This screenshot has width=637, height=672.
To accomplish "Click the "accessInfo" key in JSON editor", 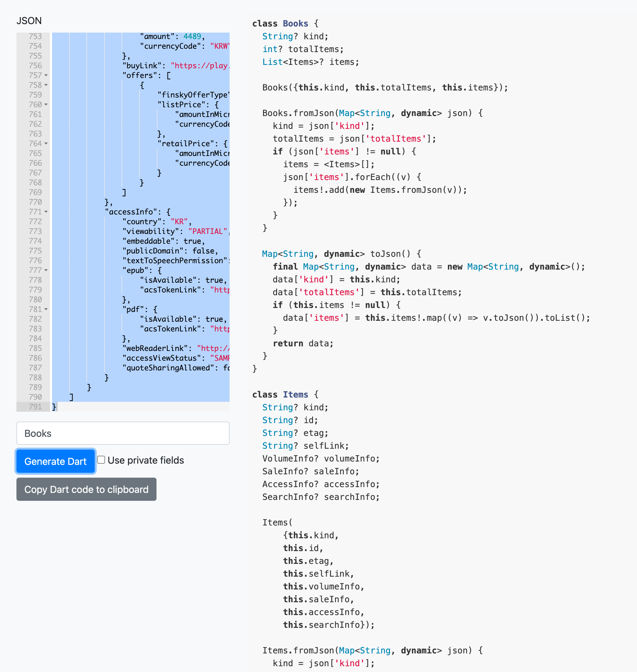I will coord(131,212).
